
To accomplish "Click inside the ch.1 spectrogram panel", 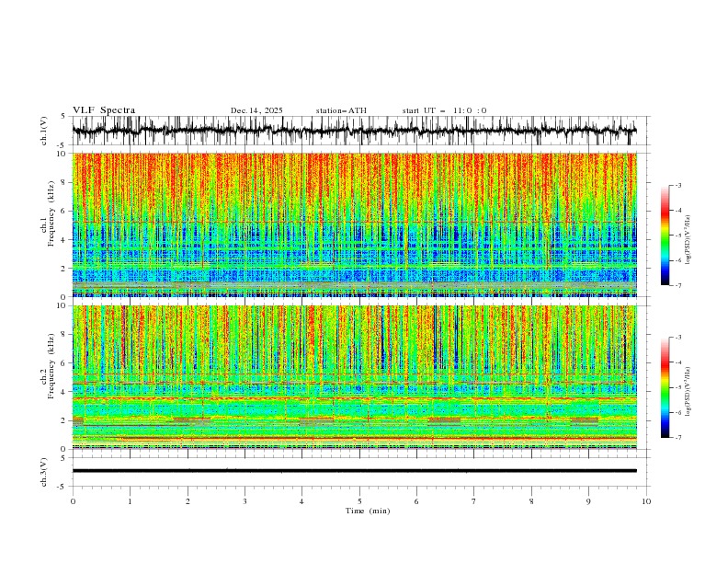I will [354, 224].
